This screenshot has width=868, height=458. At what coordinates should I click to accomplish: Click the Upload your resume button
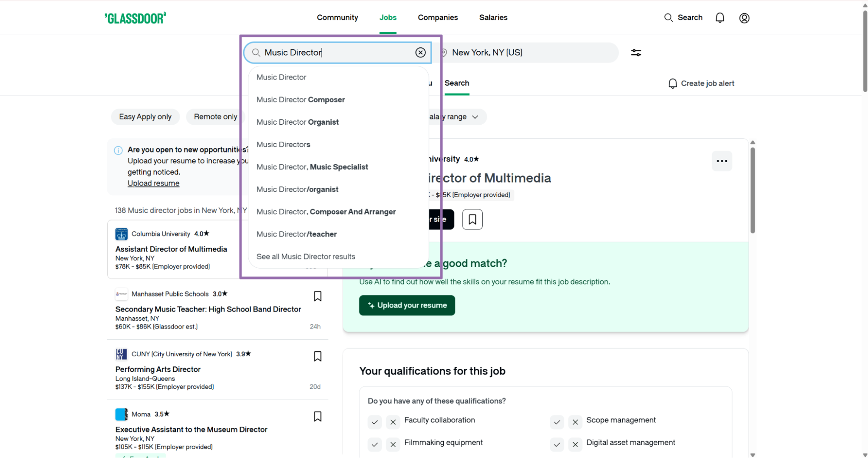407,305
